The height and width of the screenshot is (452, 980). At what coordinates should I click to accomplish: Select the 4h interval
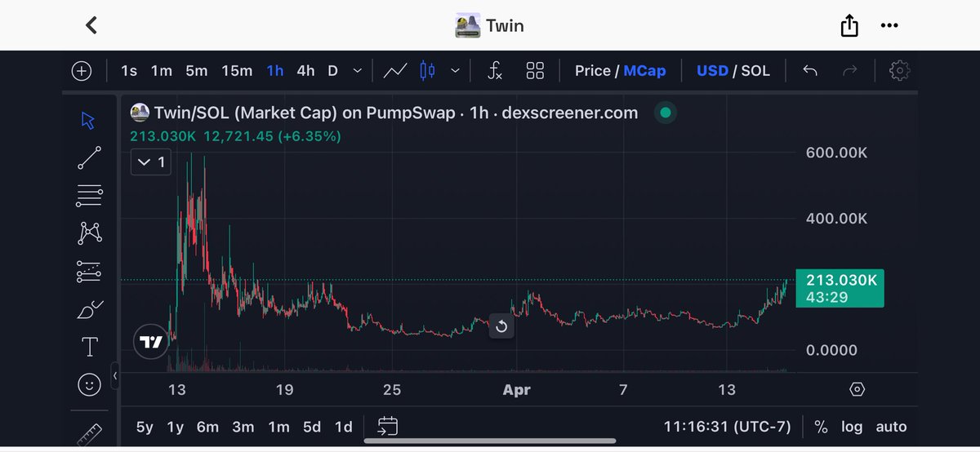[305, 71]
